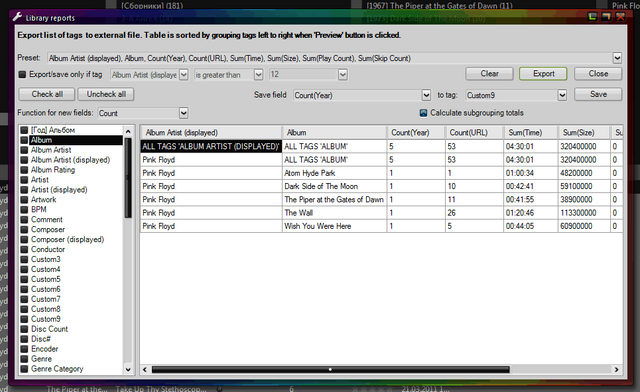Click the tag list vertical scrollbar thumb

128,178
